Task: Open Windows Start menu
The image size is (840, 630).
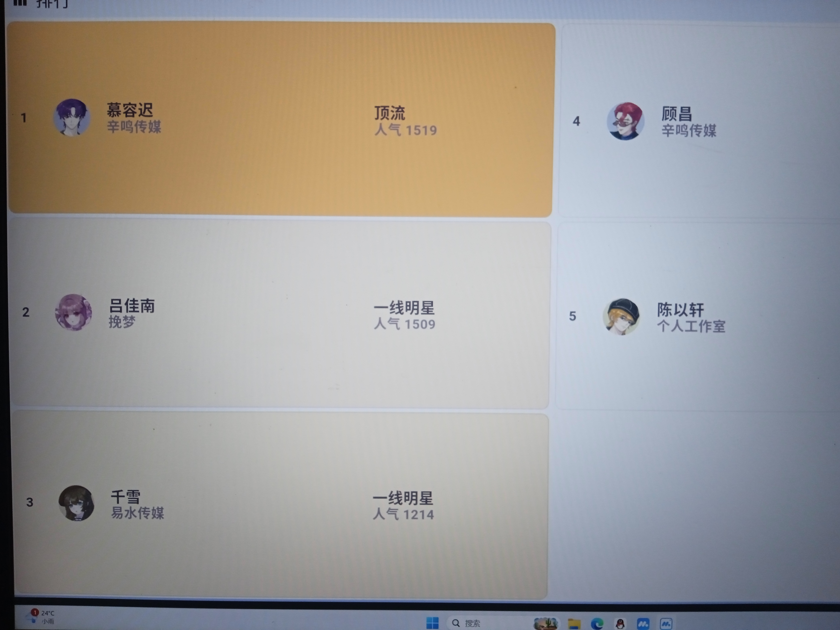Action: 432,623
